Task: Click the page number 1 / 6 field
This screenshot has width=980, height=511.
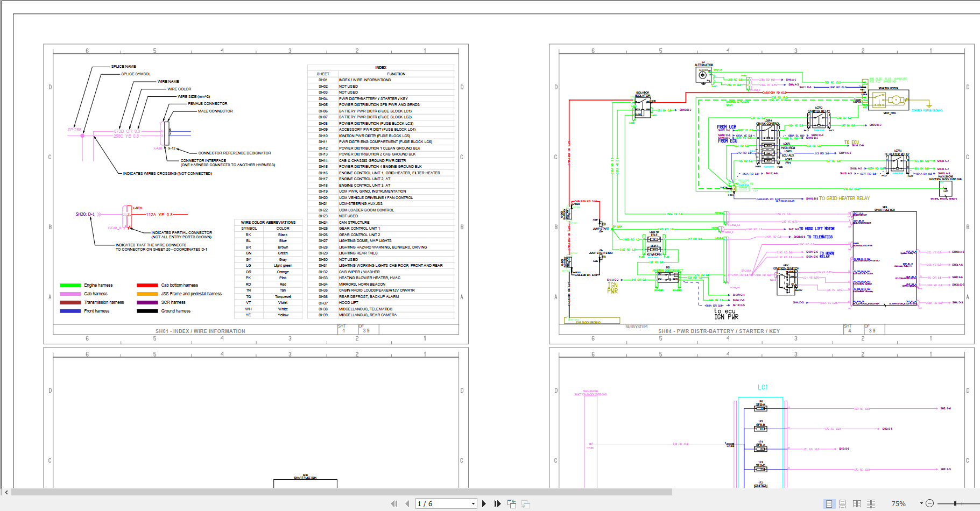Action: (441, 504)
